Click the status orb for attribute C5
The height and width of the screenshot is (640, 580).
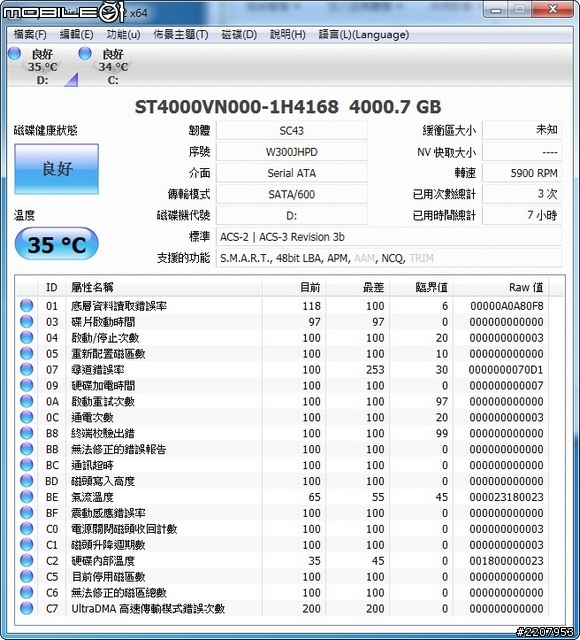pyautogui.click(x=27, y=576)
